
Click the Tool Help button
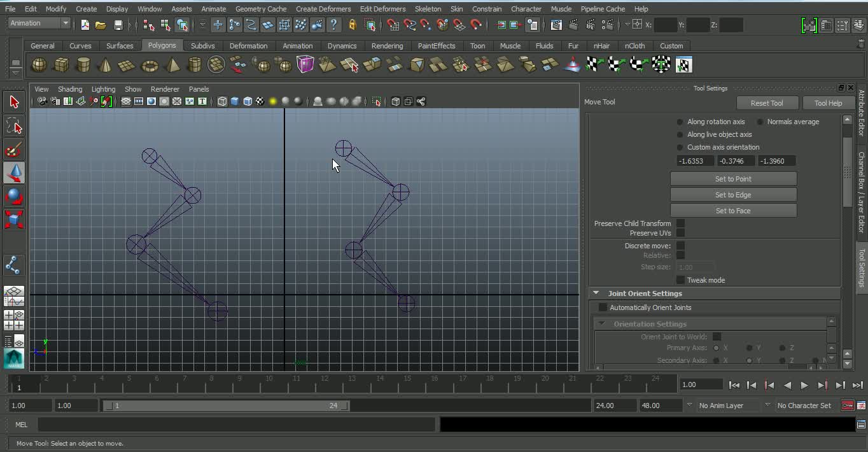(828, 103)
